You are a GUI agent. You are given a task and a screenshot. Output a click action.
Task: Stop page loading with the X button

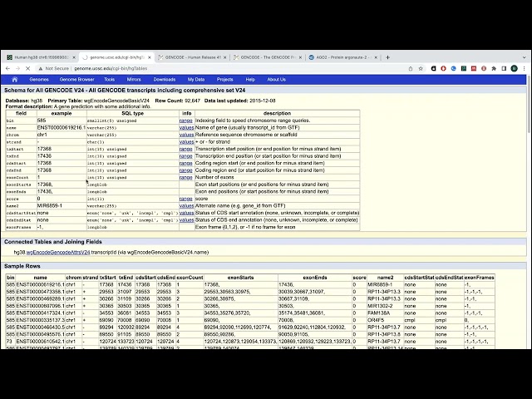tap(27, 68)
